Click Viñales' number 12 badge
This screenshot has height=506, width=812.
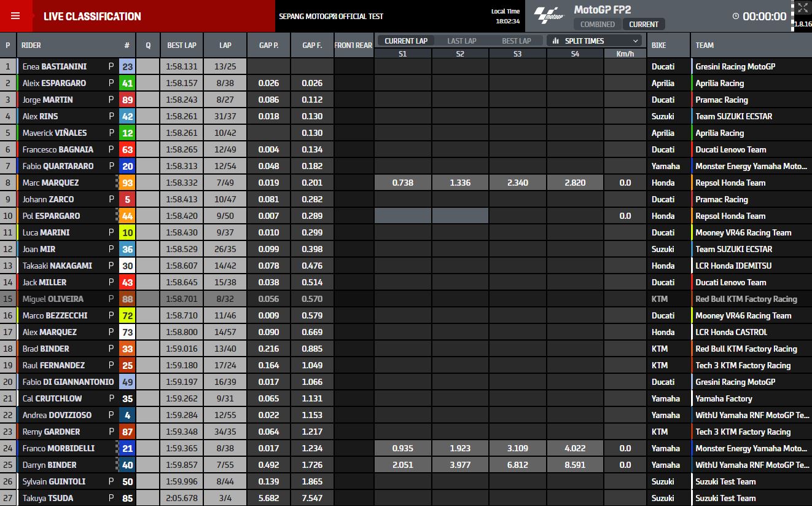pyautogui.click(x=127, y=133)
